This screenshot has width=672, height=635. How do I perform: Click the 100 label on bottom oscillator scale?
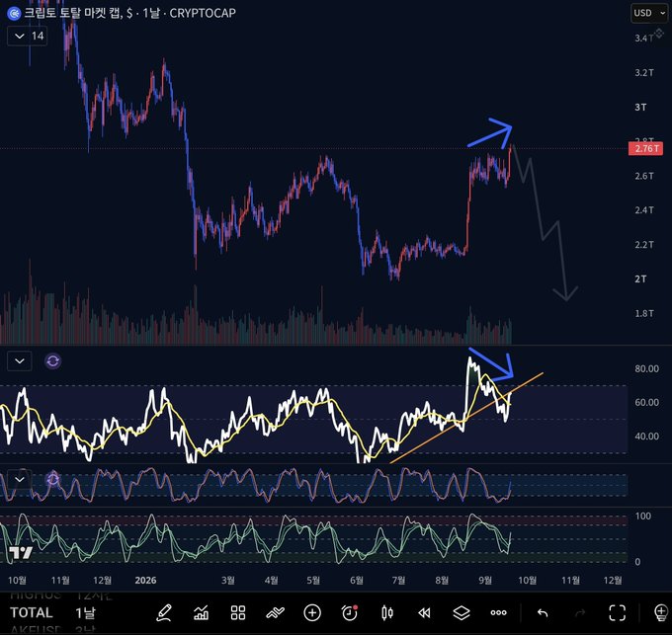pyautogui.click(x=643, y=516)
